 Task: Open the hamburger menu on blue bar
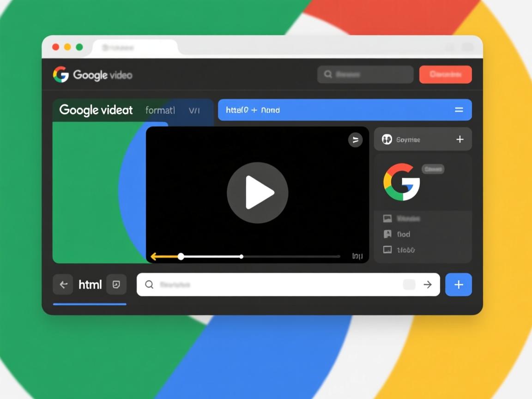point(459,110)
